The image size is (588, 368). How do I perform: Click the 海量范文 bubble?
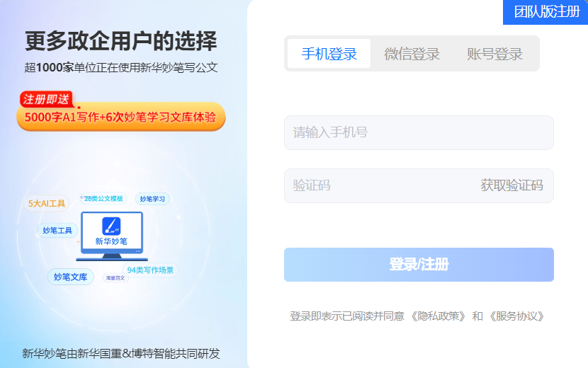tap(115, 278)
